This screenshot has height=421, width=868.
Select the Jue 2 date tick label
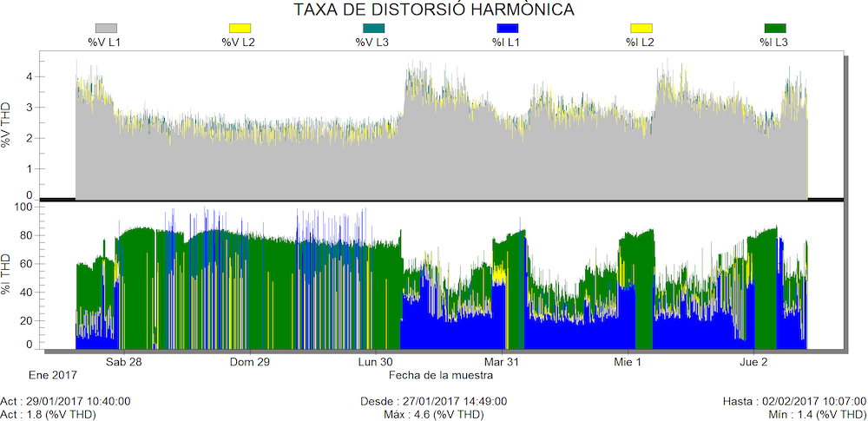[753, 362]
